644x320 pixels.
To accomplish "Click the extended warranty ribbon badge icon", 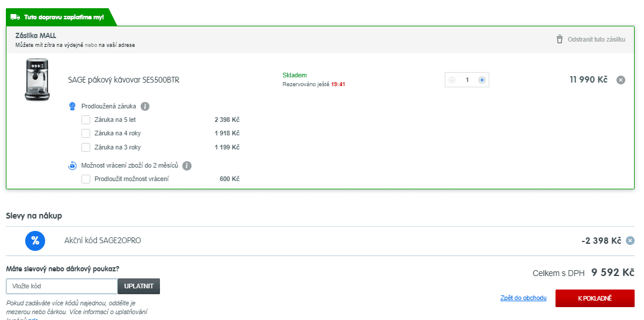I will [72, 107].
